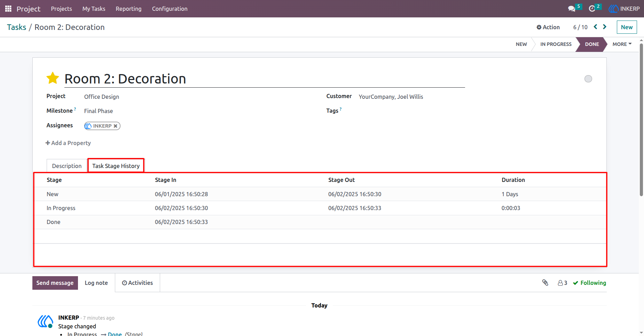Add a Property to the task
This screenshot has height=336, width=644.
68,143
